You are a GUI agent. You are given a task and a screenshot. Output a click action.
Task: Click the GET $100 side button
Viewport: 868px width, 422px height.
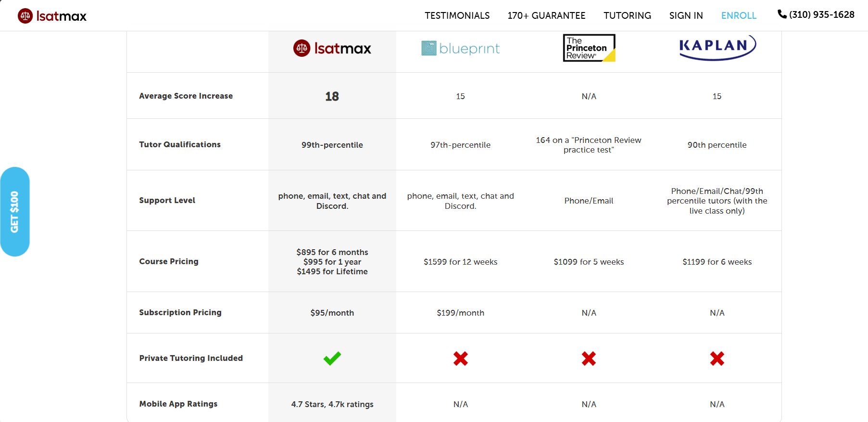click(x=15, y=212)
